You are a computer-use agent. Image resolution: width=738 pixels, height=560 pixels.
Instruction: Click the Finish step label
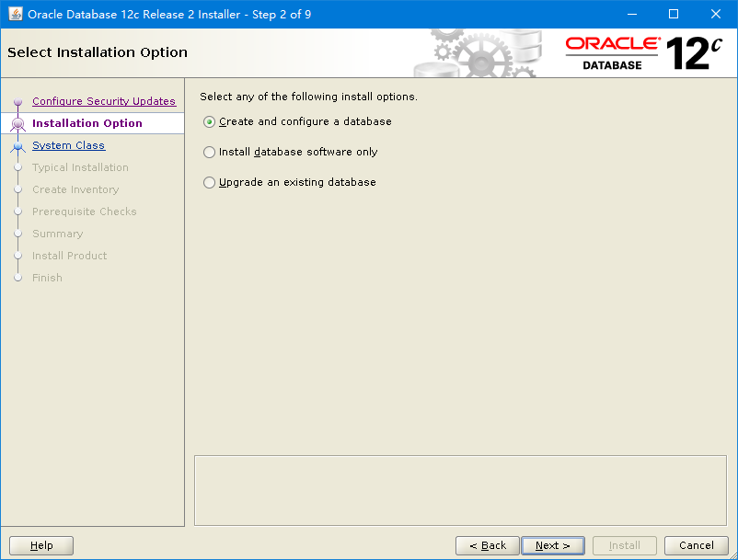tap(47, 278)
